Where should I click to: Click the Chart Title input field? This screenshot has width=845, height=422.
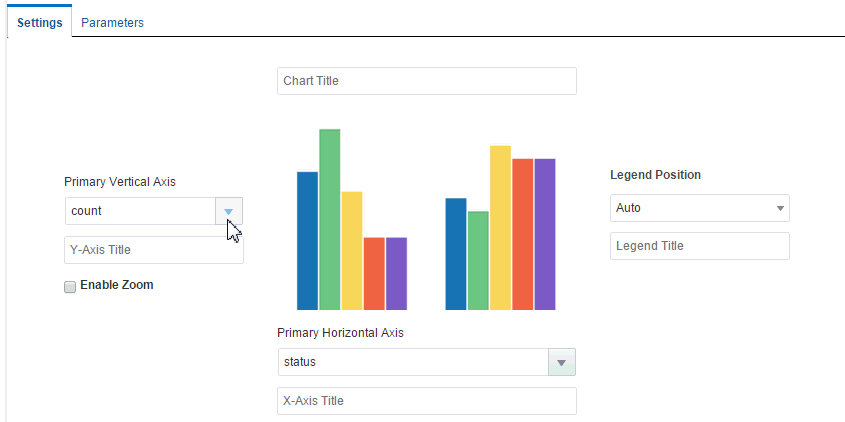[x=427, y=81]
